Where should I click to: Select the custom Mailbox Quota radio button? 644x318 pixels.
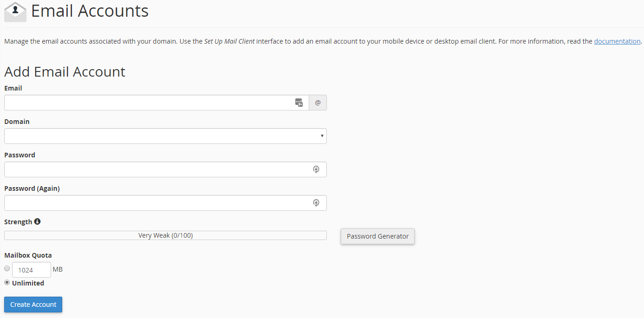[7, 268]
